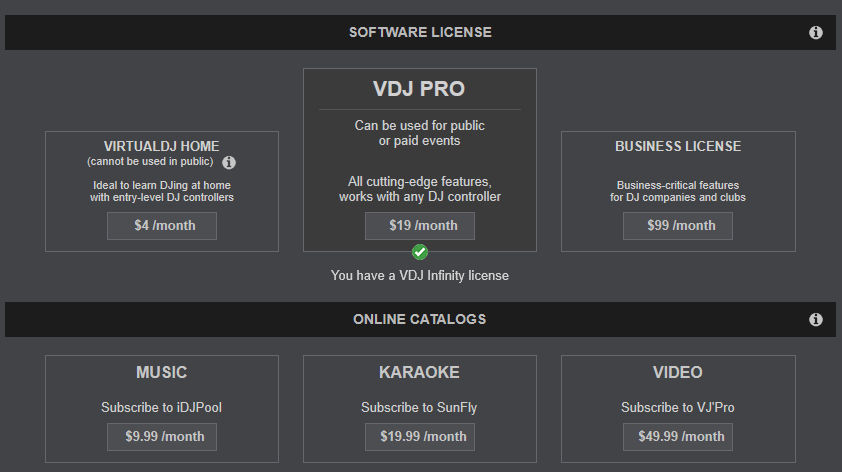This screenshot has height=472, width=842.
Task: Click the info icon in Software License header
Action: point(815,33)
